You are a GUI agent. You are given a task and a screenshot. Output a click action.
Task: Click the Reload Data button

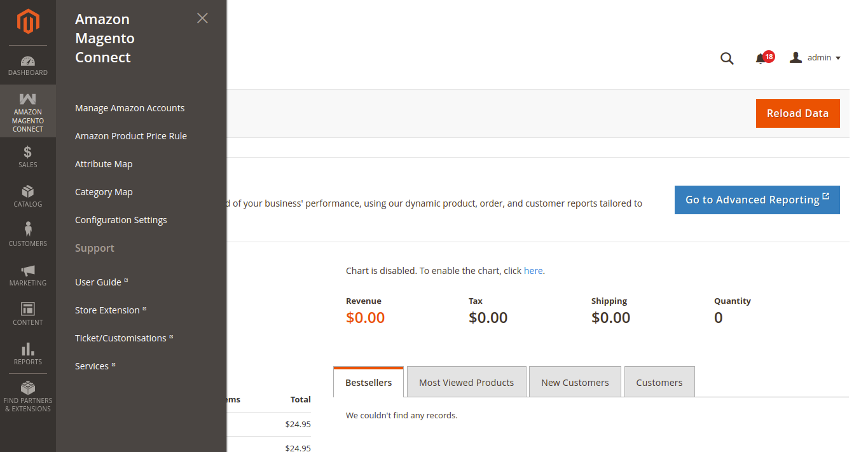point(797,113)
